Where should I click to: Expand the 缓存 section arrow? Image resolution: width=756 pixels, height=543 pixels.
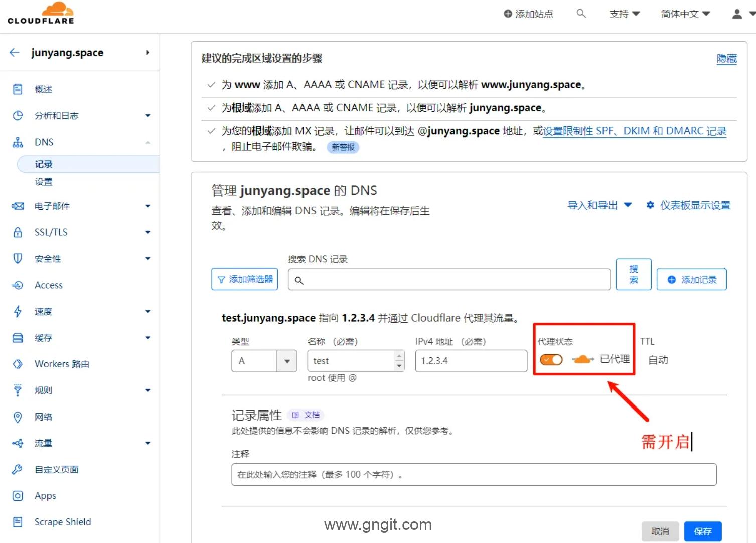(x=148, y=338)
